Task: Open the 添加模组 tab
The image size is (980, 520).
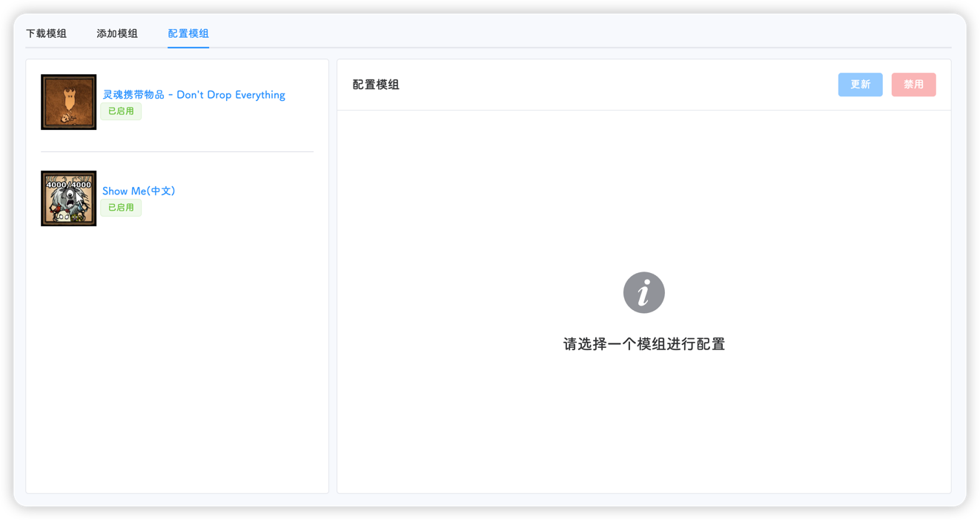Action: 116,33
